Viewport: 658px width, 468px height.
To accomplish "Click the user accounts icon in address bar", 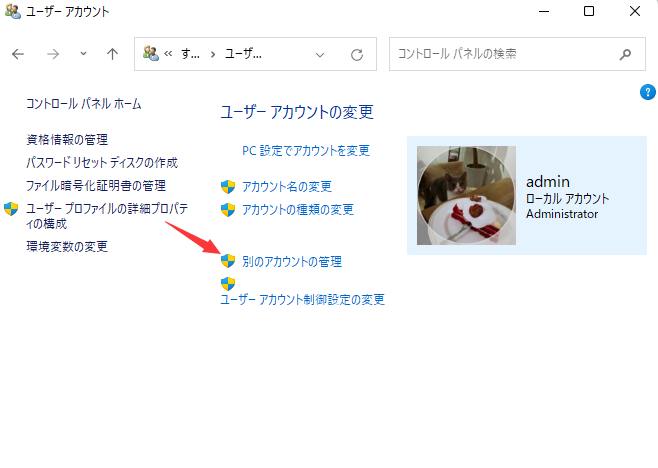I will point(151,54).
